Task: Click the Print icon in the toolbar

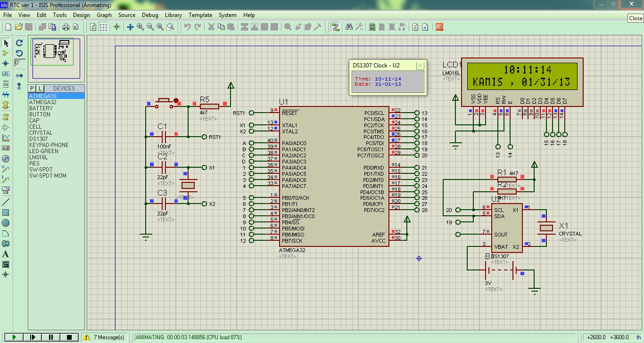Action: pos(66,27)
